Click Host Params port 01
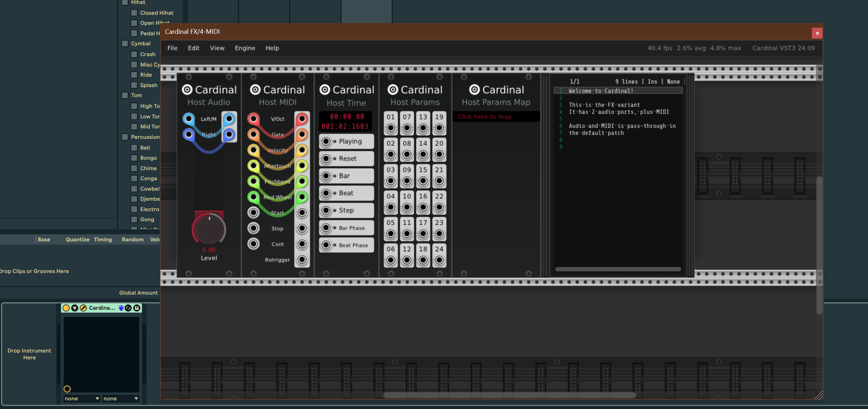868x409 pixels. point(391,128)
